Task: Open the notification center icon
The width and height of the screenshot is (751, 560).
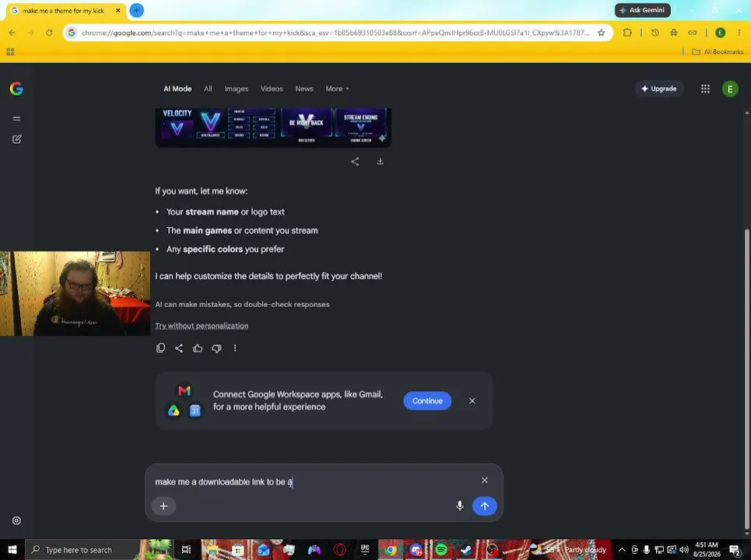Action: click(x=735, y=549)
